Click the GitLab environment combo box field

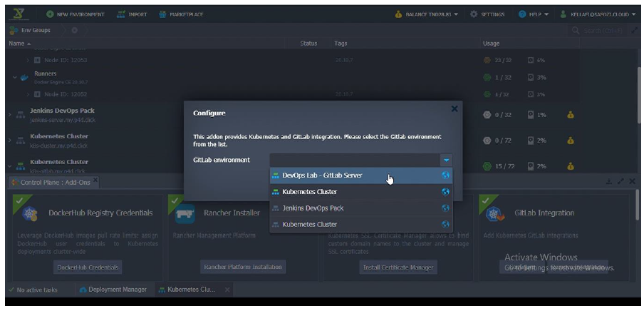coord(355,160)
